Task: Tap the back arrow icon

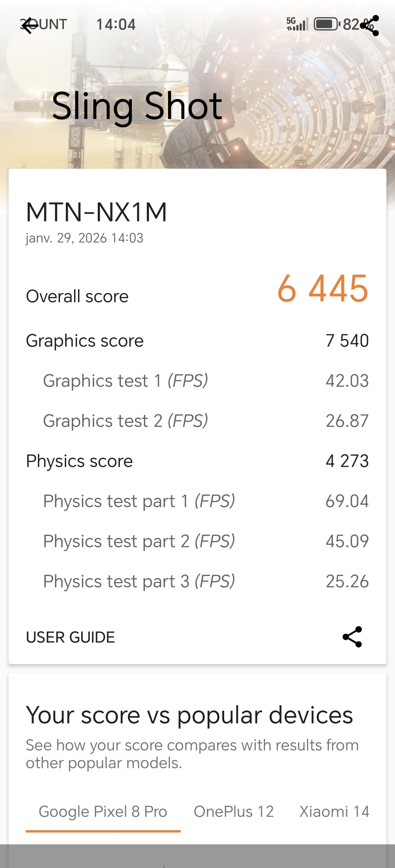Action: click(30, 26)
